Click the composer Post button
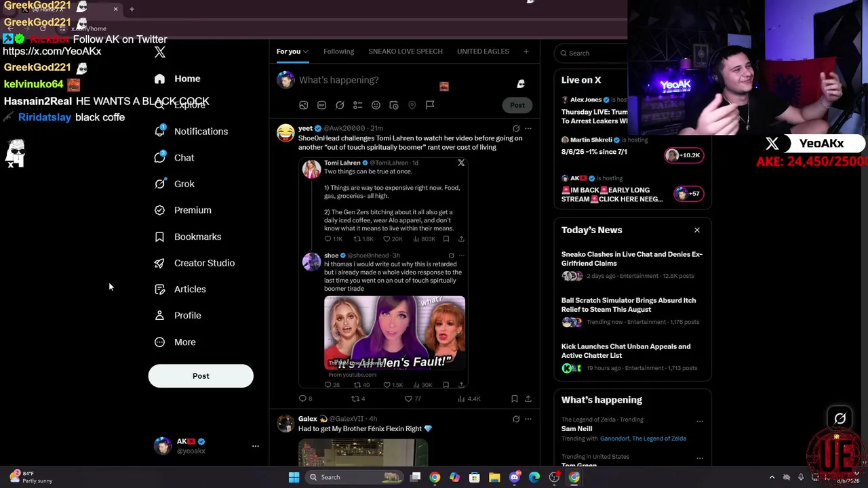The image size is (868, 488). 517,105
